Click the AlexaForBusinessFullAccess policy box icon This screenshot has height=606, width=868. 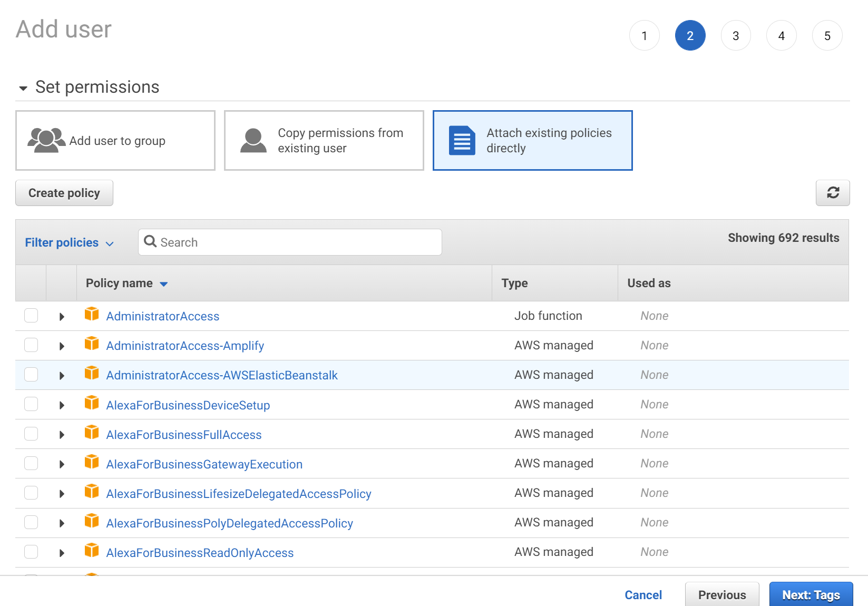coord(92,432)
